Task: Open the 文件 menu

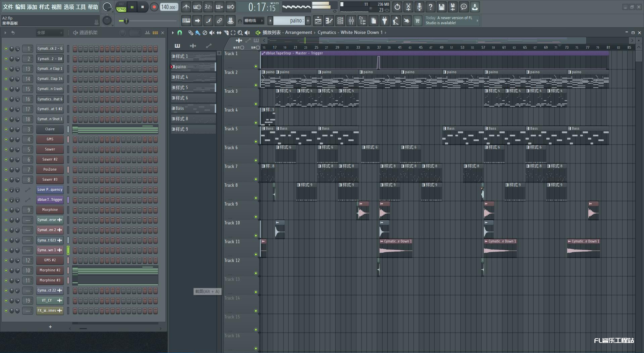Action: click(x=8, y=7)
